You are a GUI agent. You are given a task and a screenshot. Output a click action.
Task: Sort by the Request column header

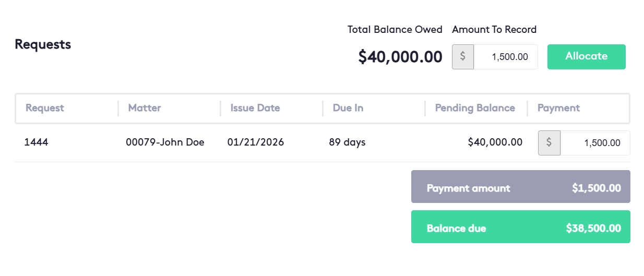45,108
